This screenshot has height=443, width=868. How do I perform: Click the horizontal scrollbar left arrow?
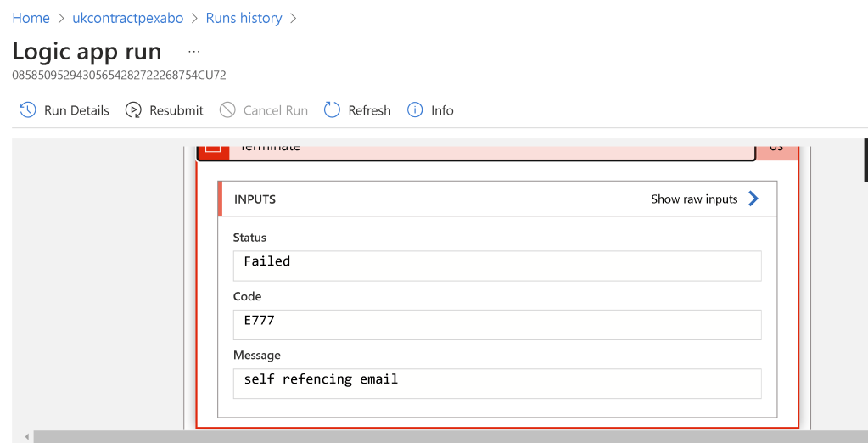26,437
